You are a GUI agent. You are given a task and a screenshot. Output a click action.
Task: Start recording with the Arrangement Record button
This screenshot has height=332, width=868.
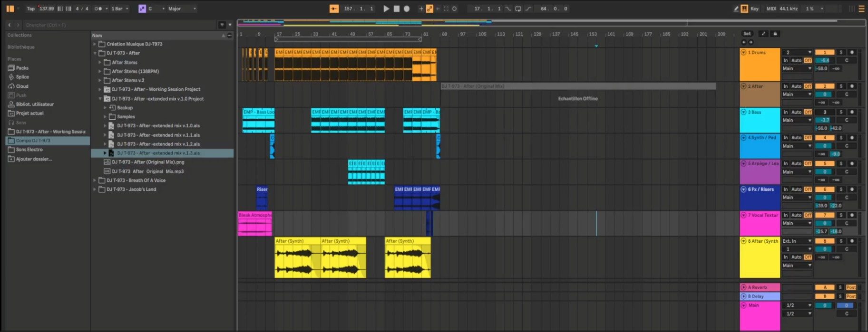407,9
